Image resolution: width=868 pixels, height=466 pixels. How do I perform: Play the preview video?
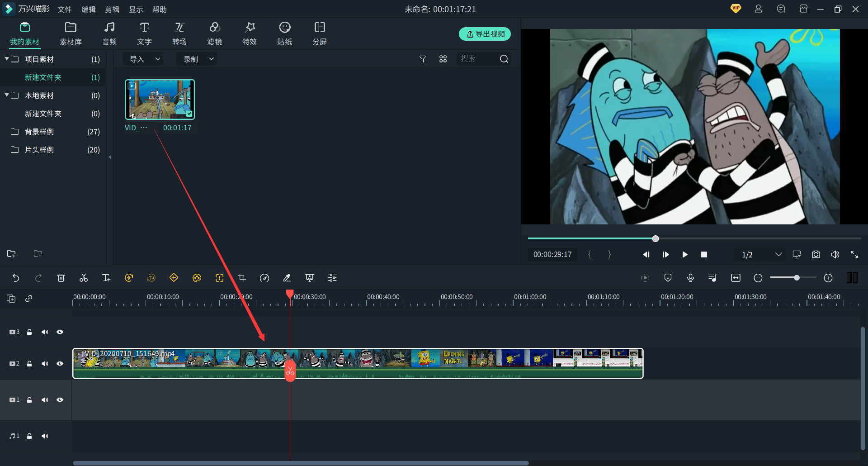(685, 255)
